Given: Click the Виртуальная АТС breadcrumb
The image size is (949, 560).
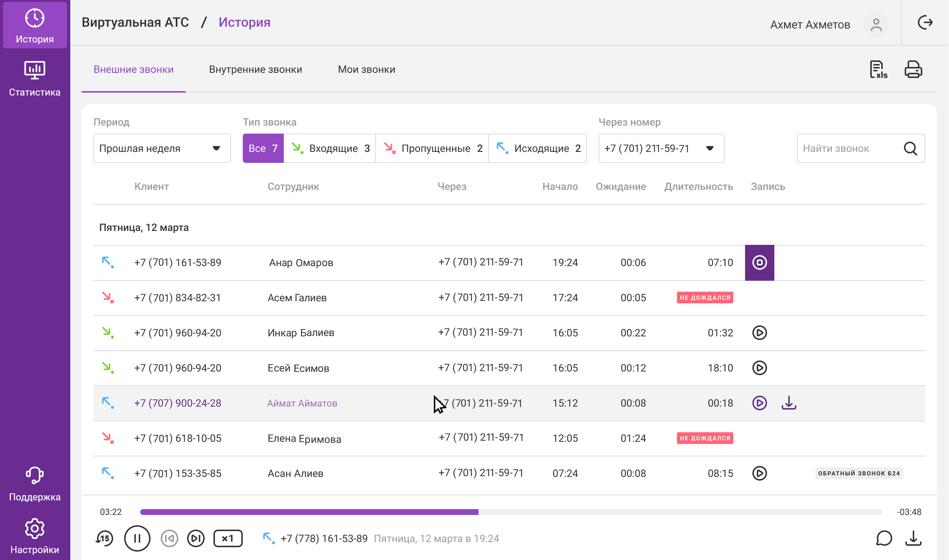Looking at the screenshot, I should pos(135,22).
